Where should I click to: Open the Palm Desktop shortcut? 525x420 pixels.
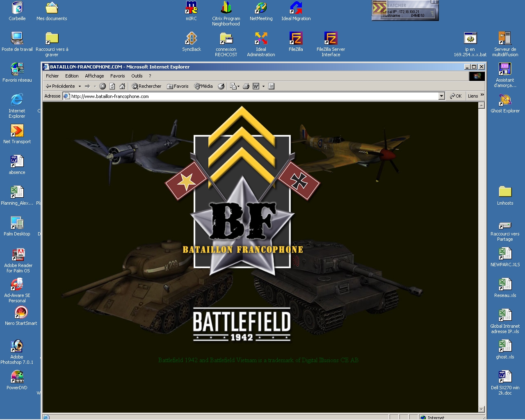click(x=17, y=226)
